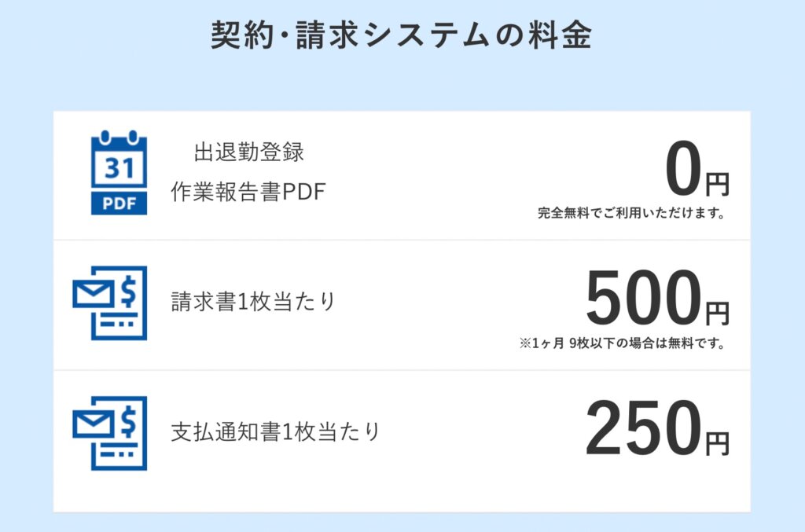Click the 作業報告書PDF label

[x=248, y=193]
